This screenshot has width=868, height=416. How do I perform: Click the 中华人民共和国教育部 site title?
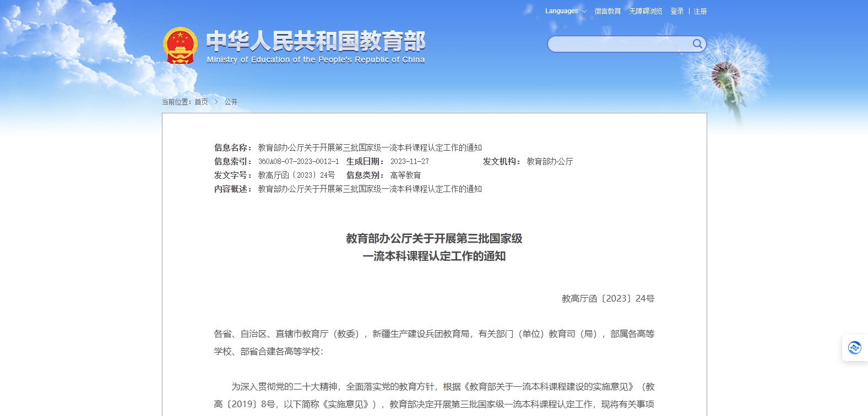(x=316, y=41)
